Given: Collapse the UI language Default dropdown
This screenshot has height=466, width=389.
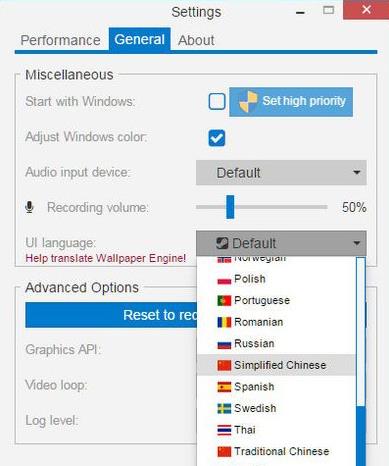Looking at the screenshot, I should pyautogui.click(x=281, y=243).
